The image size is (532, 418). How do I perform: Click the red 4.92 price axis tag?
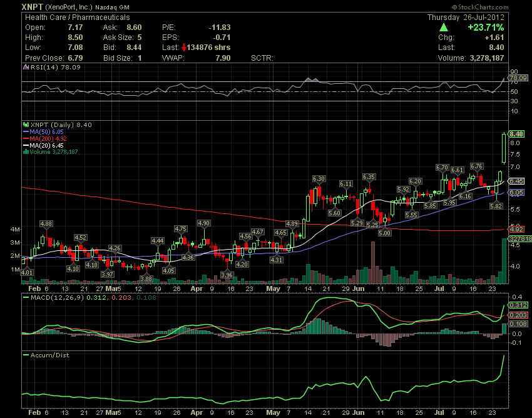tap(516, 230)
